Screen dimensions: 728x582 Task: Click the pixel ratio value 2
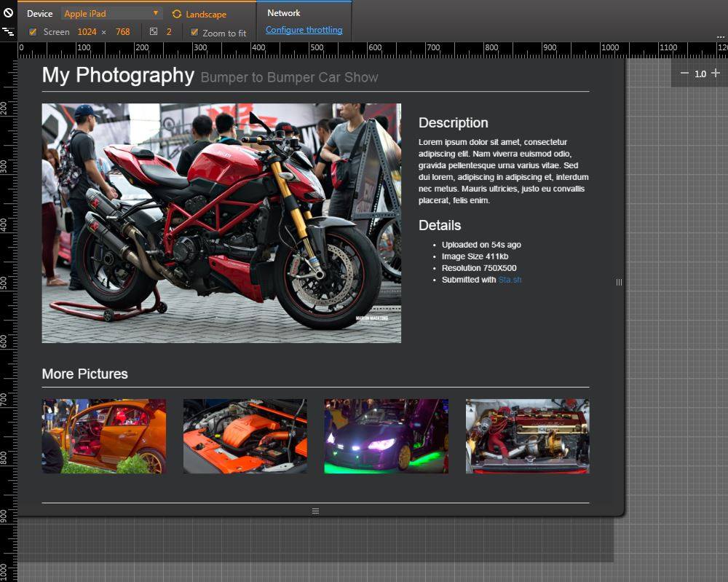tap(169, 32)
